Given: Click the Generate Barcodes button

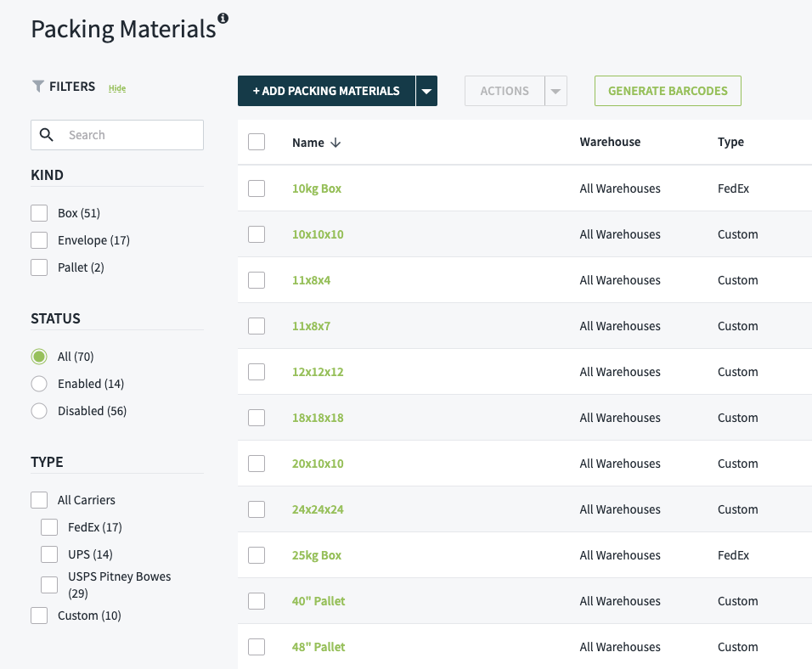Looking at the screenshot, I should (668, 91).
